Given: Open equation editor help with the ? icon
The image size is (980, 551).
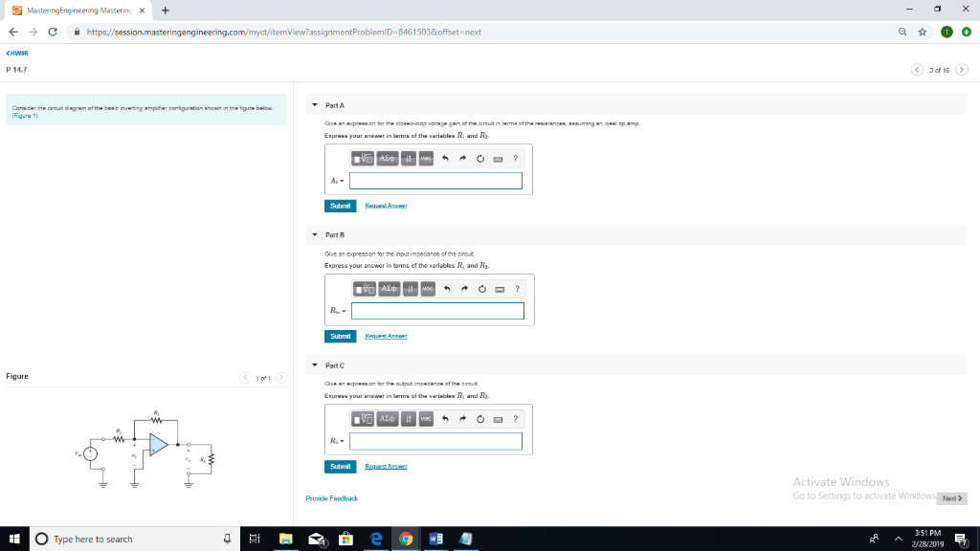Looking at the screenshot, I should pyautogui.click(x=516, y=158).
